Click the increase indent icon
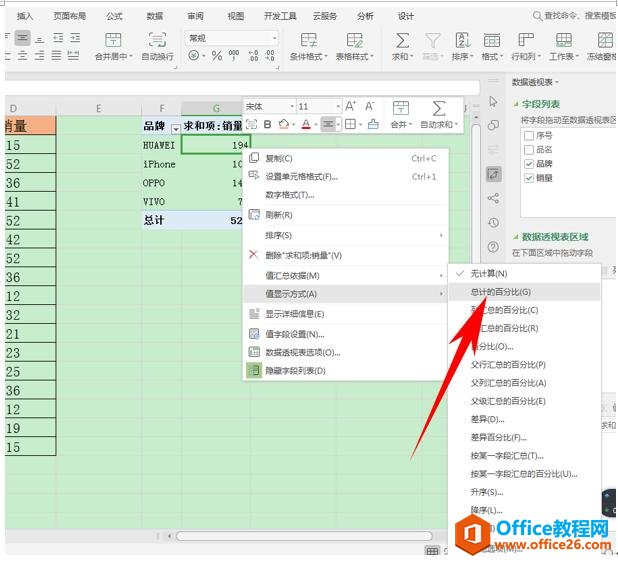The height and width of the screenshot is (562, 618). pos(75,38)
